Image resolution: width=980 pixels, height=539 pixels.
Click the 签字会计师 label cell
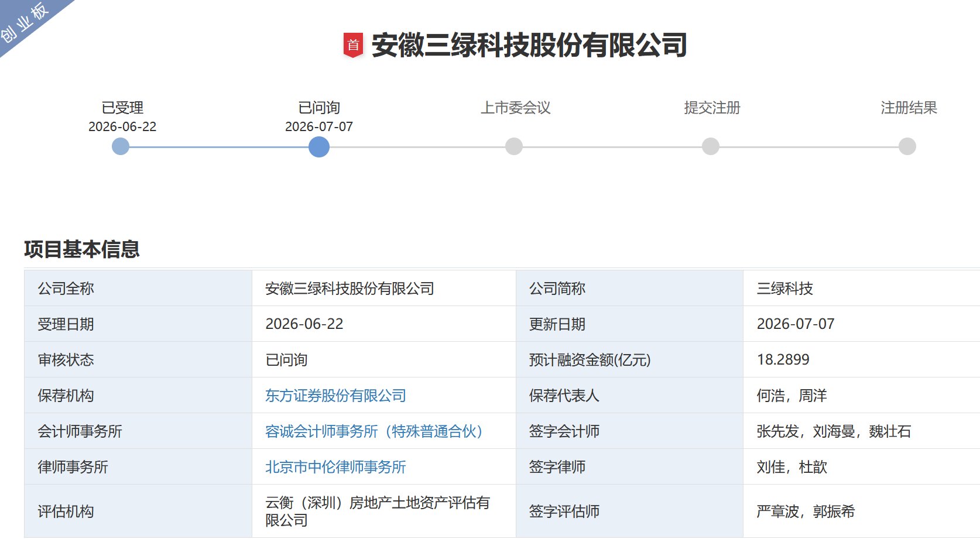[629, 431]
